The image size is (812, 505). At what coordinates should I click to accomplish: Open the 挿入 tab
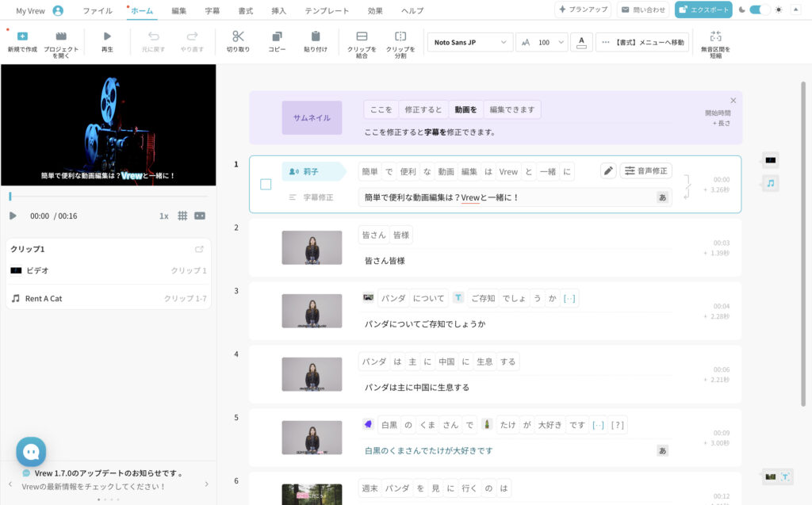pos(279,10)
